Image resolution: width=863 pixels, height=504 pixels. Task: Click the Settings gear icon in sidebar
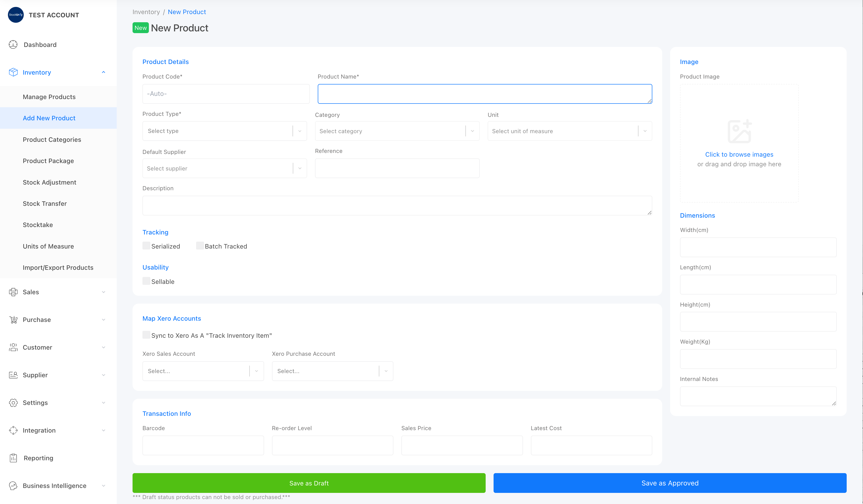tap(13, 403)
